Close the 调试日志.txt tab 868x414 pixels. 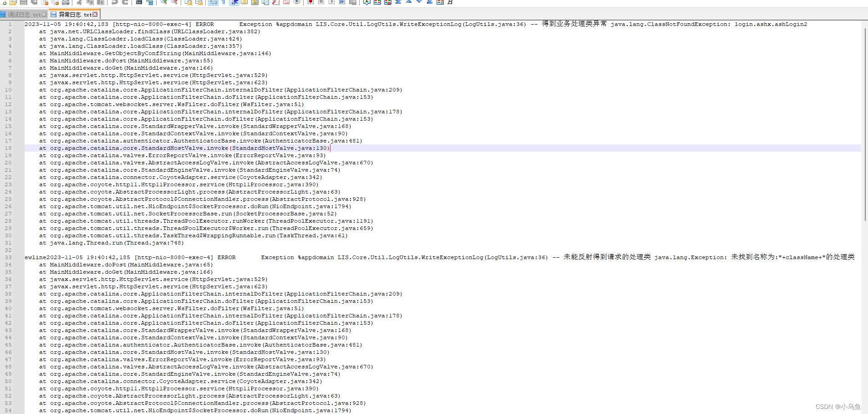(x=44, y=15)
